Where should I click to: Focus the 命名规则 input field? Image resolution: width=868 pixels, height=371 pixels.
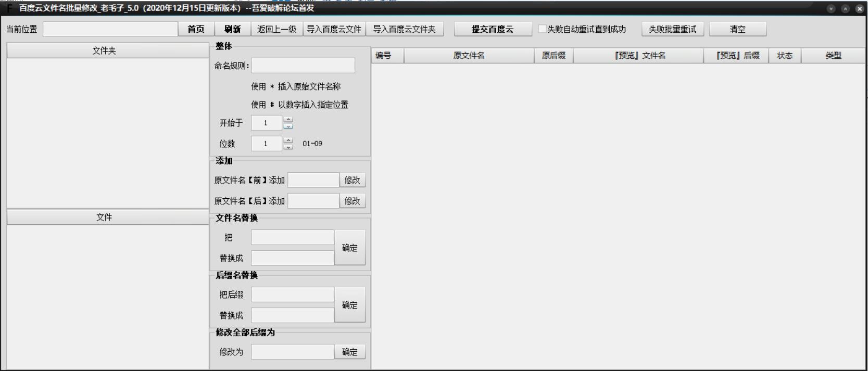point(303,66)
